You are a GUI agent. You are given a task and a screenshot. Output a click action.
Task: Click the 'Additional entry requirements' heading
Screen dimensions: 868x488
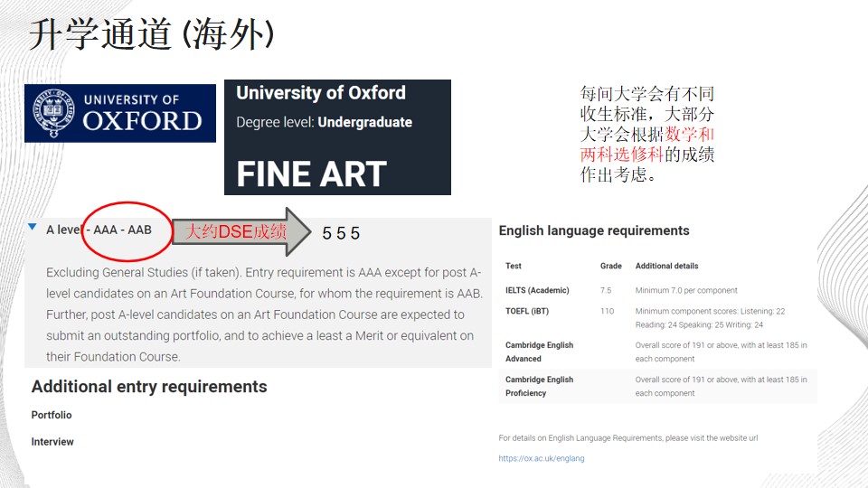149,386
